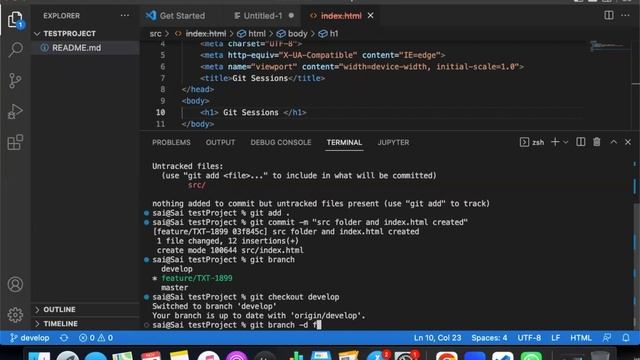Screen dimensions: 640x360
Task: Open the terminal launch profile dropdown
Action: click(566, 142)
